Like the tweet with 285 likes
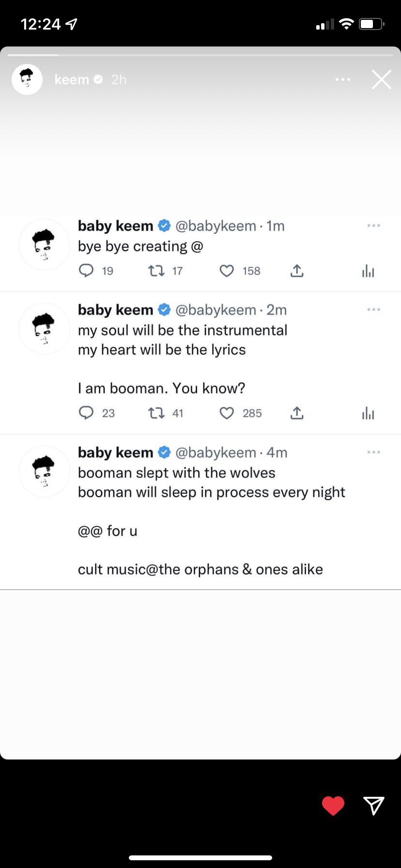Viewport: 401px width, 868px height. tap(227, 413)
